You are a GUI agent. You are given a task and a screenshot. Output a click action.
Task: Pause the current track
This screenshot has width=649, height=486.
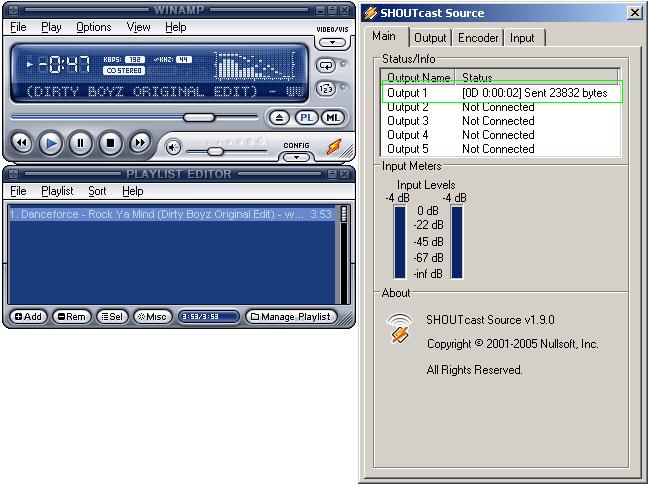(x=80, y=144)
